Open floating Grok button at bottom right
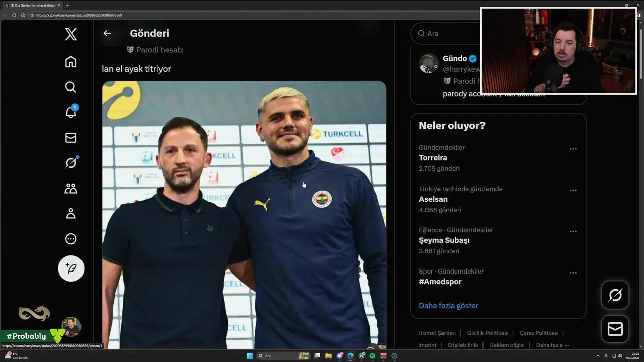644x362 pixels. point(615,295)
